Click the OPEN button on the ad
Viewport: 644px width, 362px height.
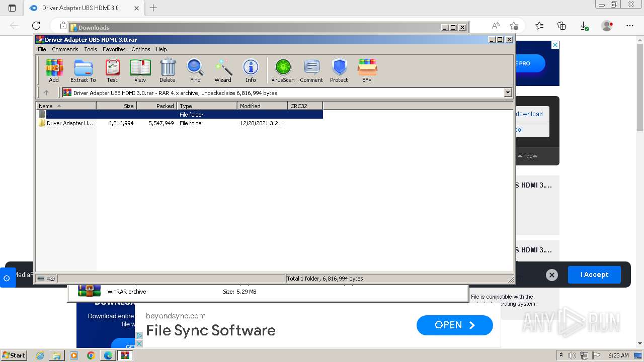455,325
